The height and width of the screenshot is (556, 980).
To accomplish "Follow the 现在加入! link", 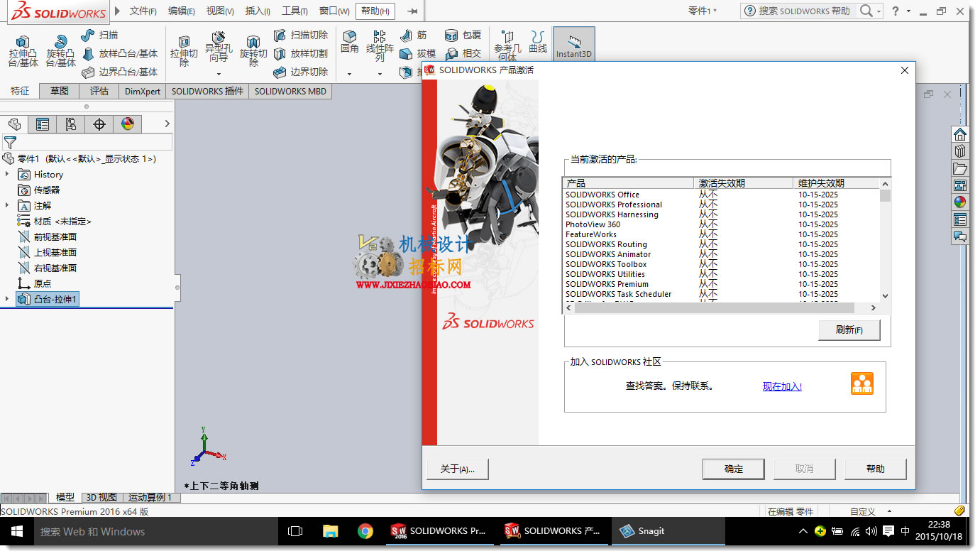I will tap(782, 386).
